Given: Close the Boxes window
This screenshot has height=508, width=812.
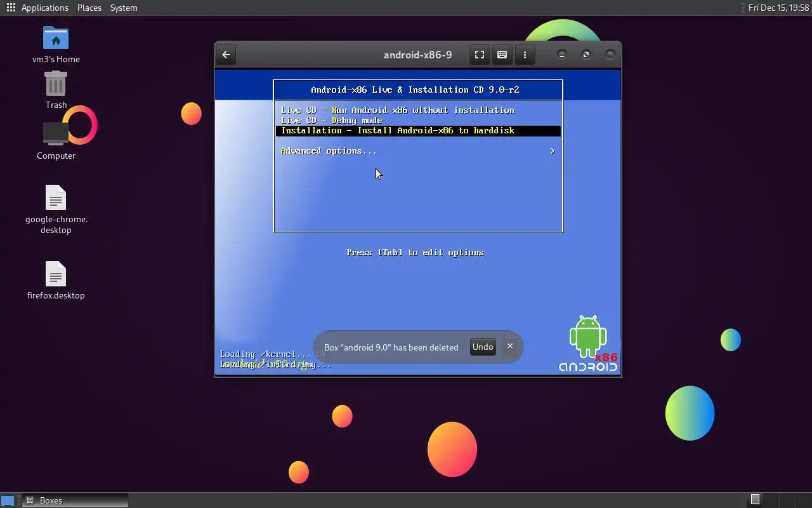Looking at the screenshot, I should coord(610,55).
